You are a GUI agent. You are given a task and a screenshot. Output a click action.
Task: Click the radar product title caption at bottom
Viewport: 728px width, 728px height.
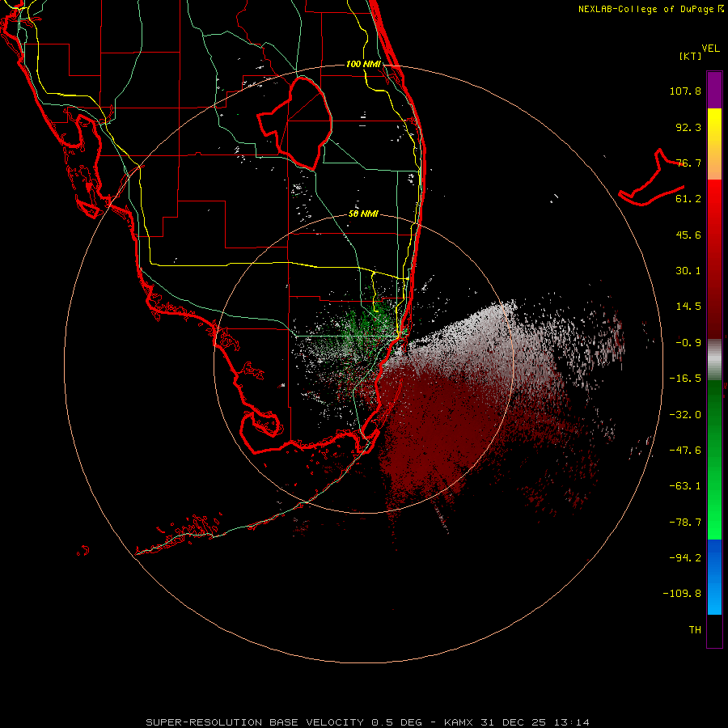(x=367, y=722)
